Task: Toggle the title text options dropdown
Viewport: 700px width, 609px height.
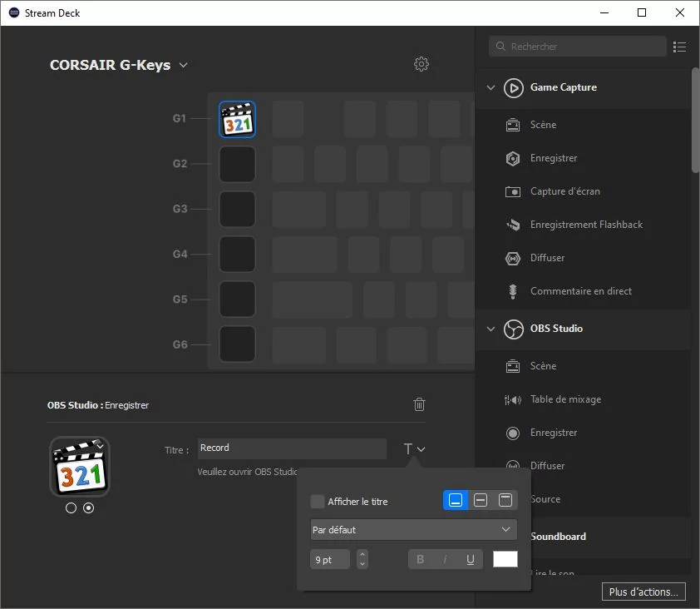Action: [x=414, y=449]
